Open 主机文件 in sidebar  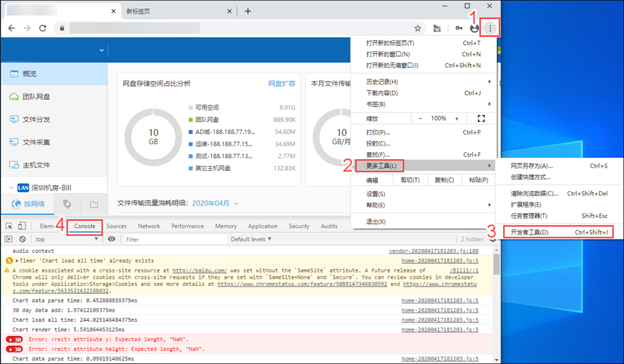click(54, 164)
